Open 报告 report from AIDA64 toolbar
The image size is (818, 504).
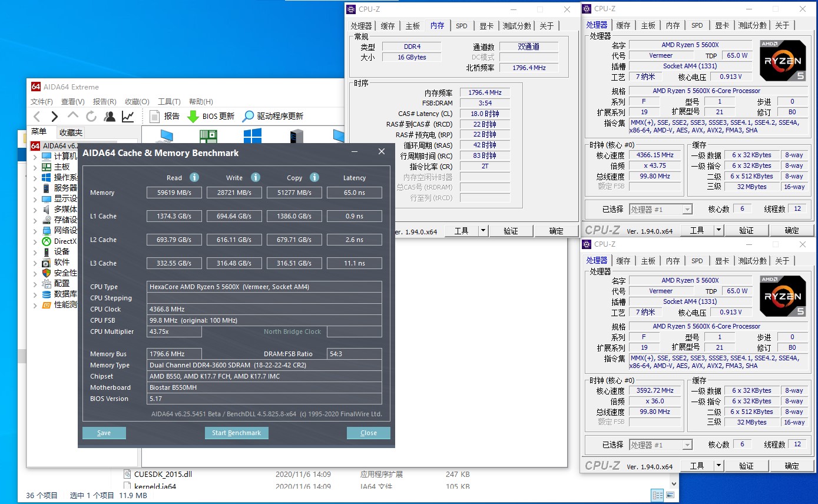pos(164,116)
